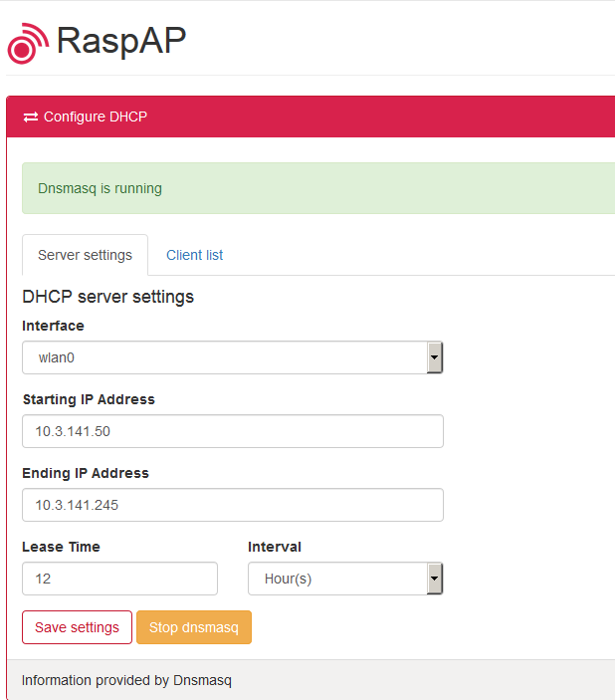Click the Lease Time label
Viewport: 615px width, 700px height.
[61, 547]
